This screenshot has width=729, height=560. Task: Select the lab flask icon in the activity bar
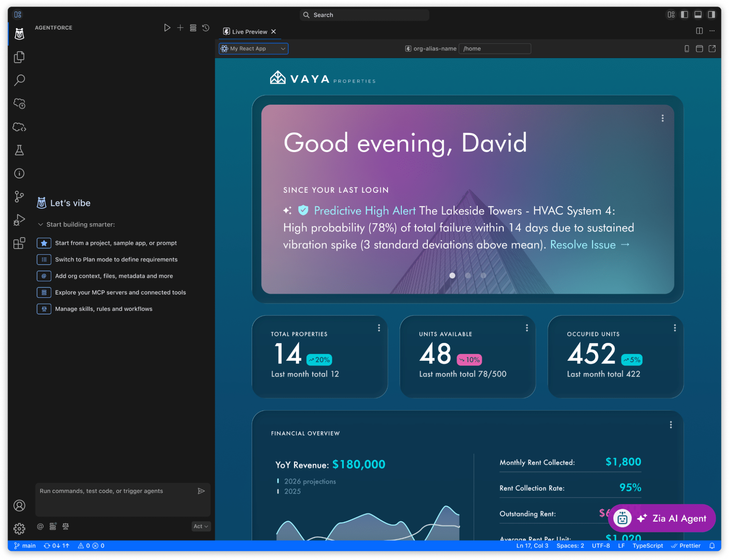pyautogui.click(x=19, y=150)
